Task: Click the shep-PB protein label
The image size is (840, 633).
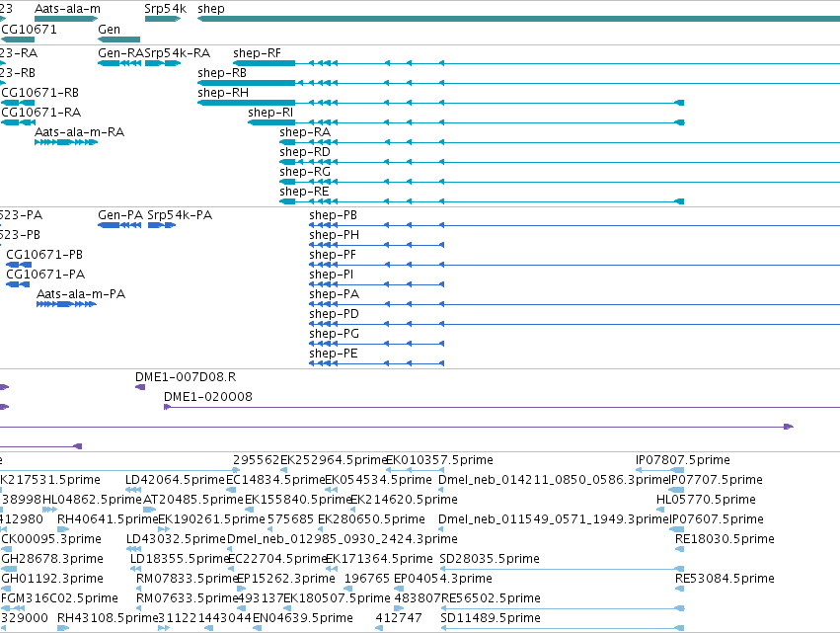Action: pyautogui.click(x=334, y=215)
